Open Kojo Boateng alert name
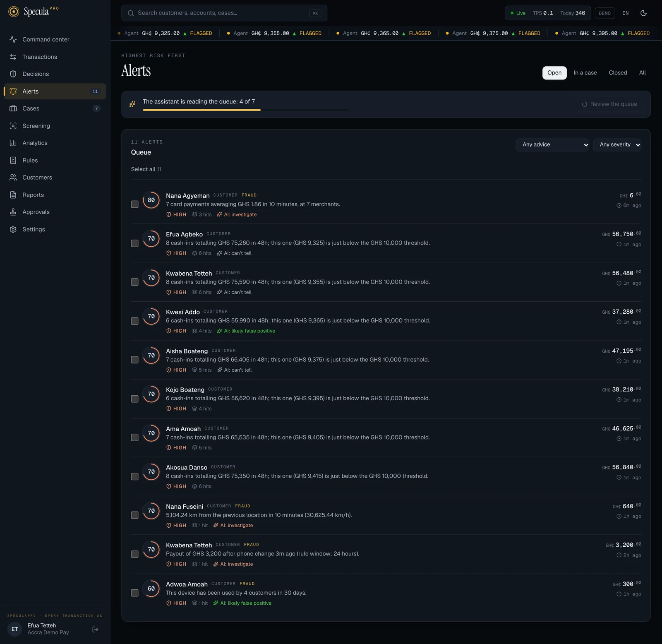Screen dimensions: 662x644 pos(185,390)
